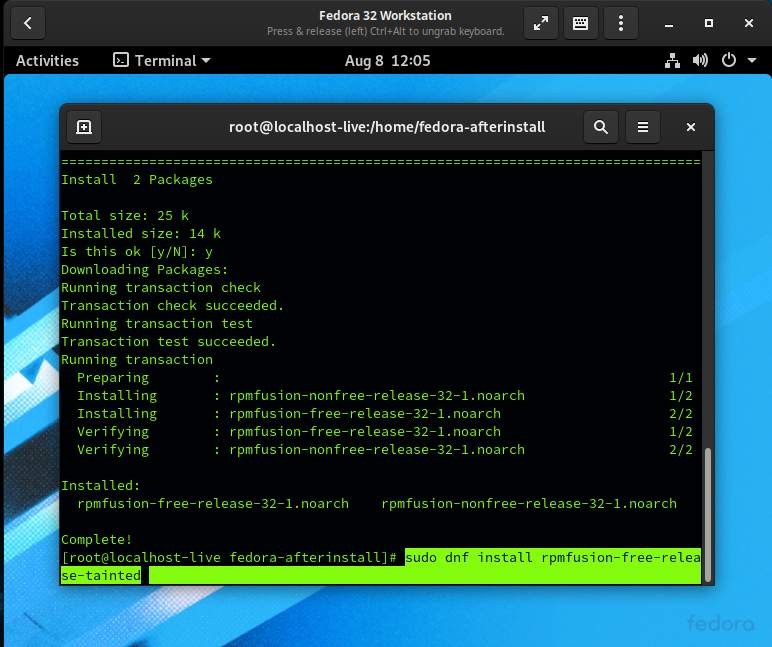Image resolution: width=772 pixels, height=647 pixels.
Task: Click 'Running transaction test' line
Action: pyautogui.click(x=157, y=324)
